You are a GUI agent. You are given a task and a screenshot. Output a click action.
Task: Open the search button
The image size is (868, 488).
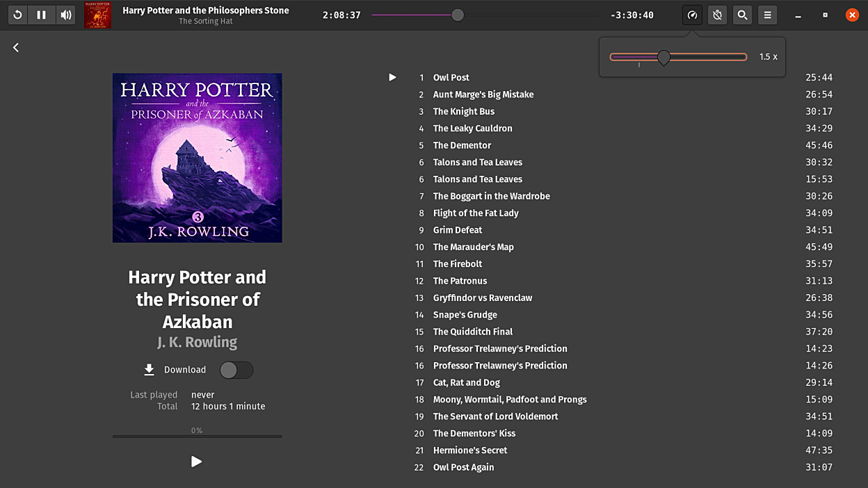click(x=742, y=15)
